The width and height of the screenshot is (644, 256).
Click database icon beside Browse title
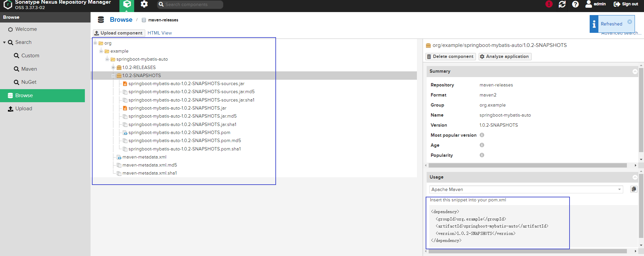click(x=101, y=20)
